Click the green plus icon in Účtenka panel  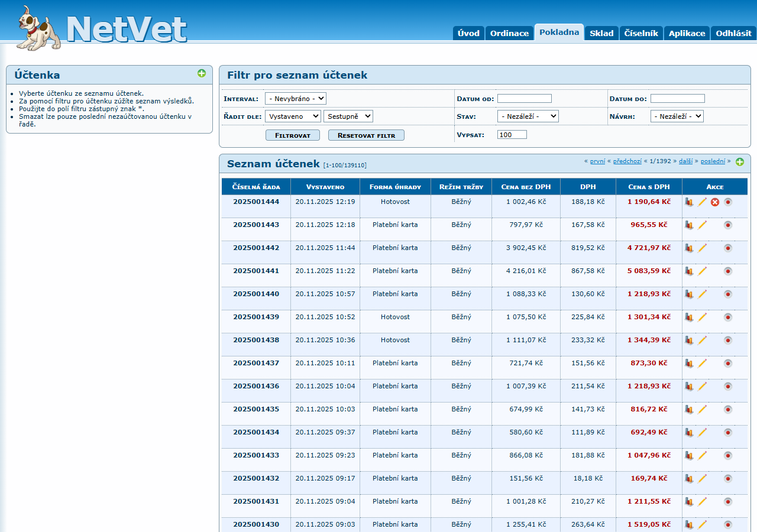pos(202,73)
